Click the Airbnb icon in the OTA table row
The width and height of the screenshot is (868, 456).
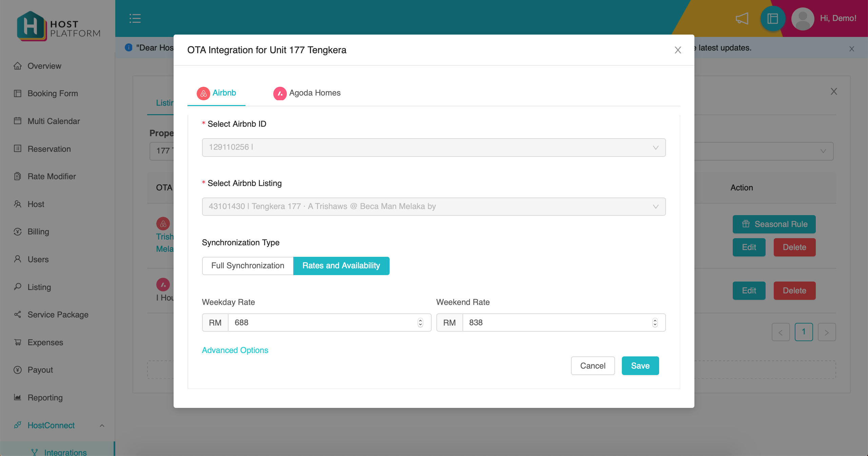point(163,224)
